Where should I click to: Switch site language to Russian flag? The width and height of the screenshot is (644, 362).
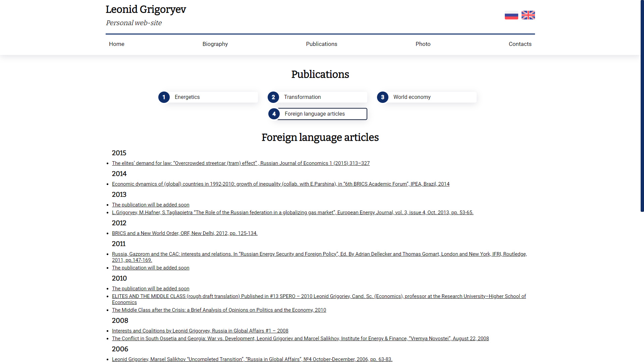coord(511,15)
